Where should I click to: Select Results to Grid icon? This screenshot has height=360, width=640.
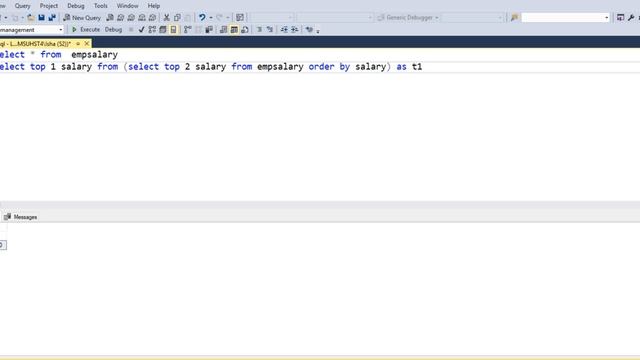(x=234, y=29)
